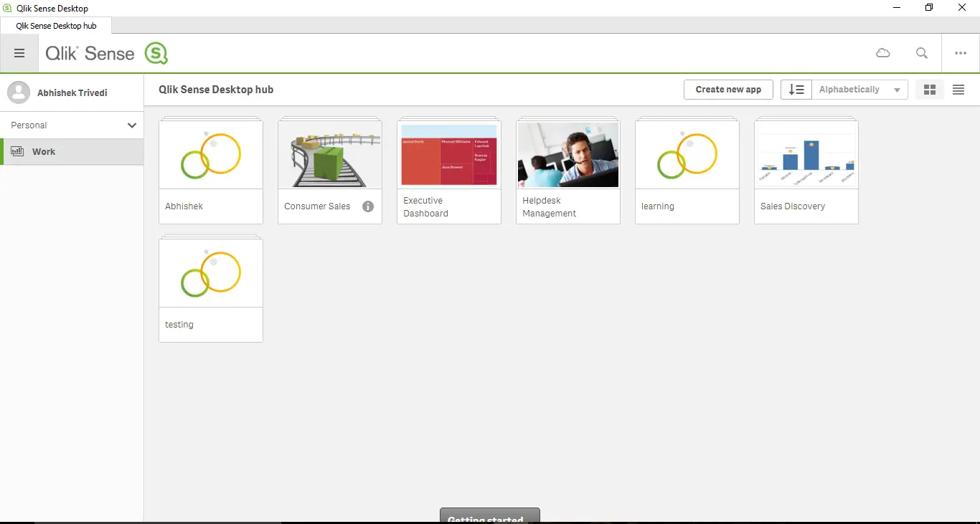Open the learning app thumbnail

[x=687, y=155]
